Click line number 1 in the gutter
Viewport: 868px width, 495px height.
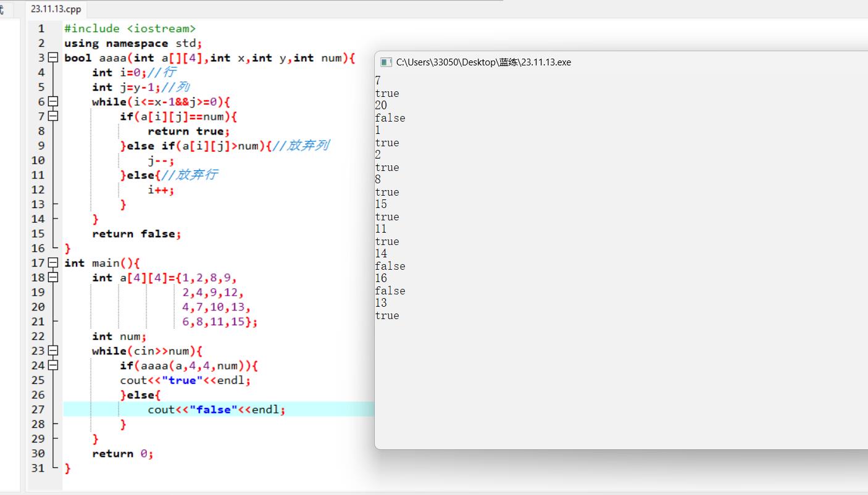pyautogui.click(x=41, y=28)
